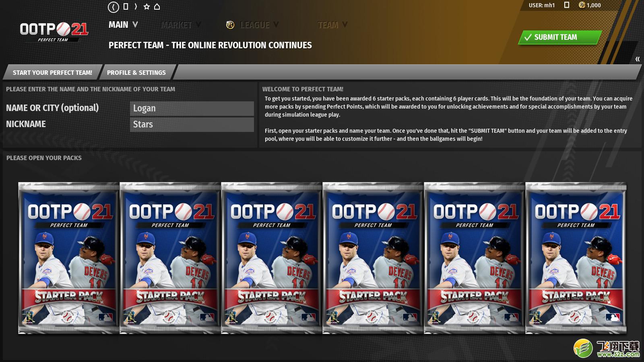Submit team with the green button
Image resolution: width=644 pixels, height=362 pixels.
pos(559,37)
